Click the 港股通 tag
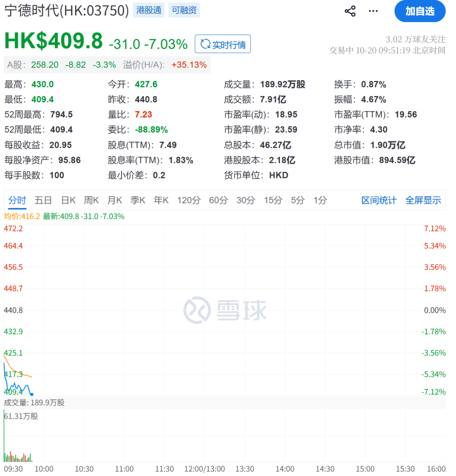The width and height of the screenshot is (456, 476). click(x=149, y=10)
